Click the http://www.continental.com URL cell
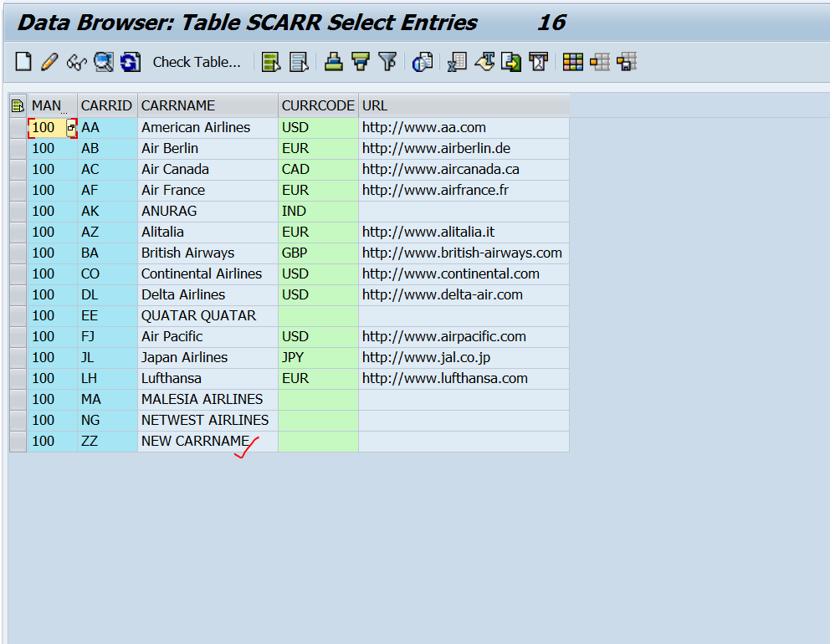The height and width of the screenshot is (644, 830). (464, 274)
